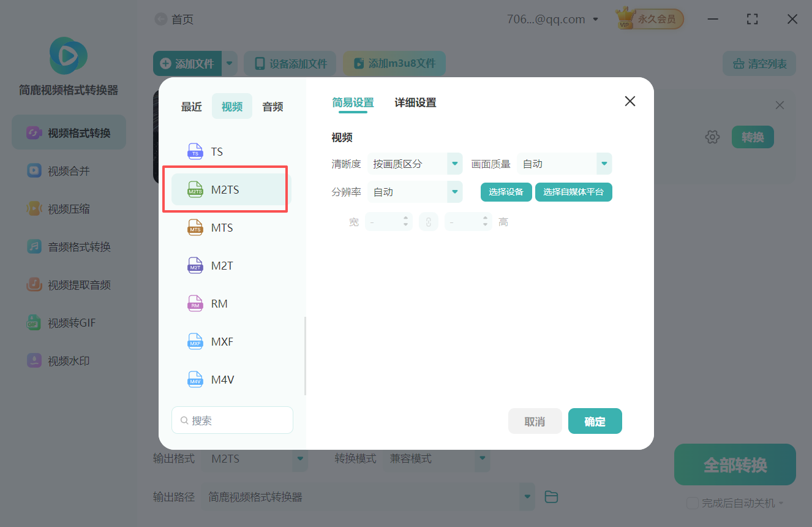The height and width of the screenshot is (527, 812).
Task: Select the M2TS output format
Action: tap(225, 189)
